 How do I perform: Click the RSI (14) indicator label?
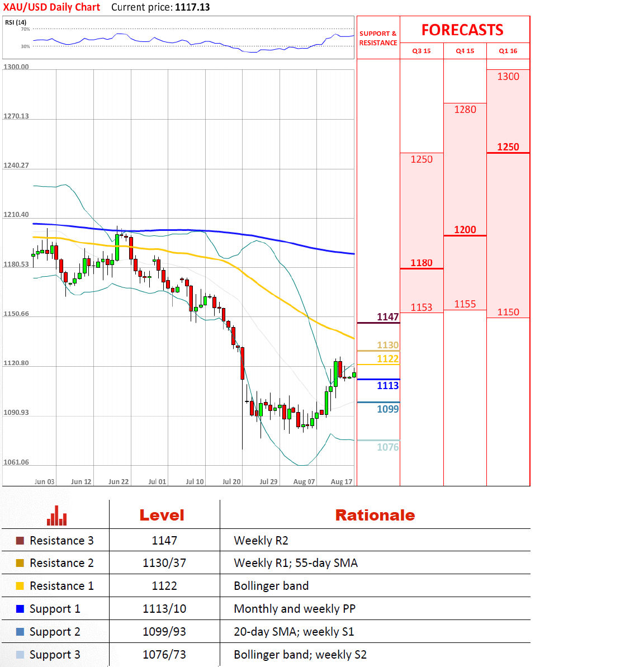click(16, 22)
